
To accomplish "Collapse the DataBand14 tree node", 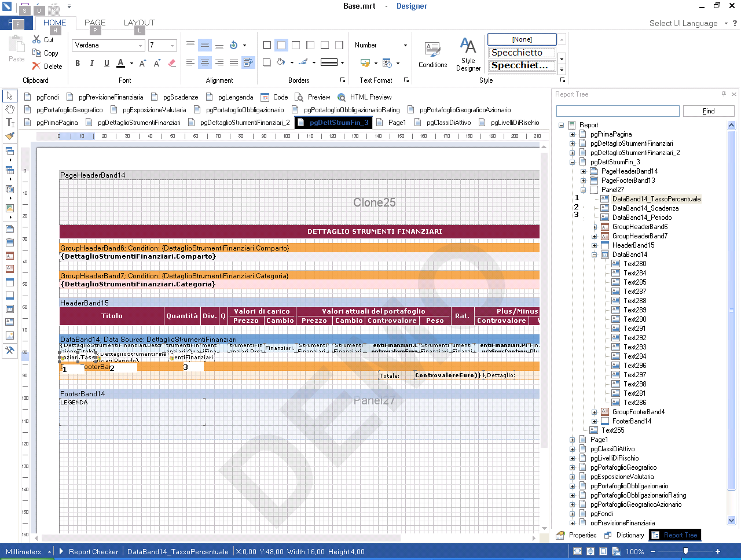I will (x=595, y=255).
